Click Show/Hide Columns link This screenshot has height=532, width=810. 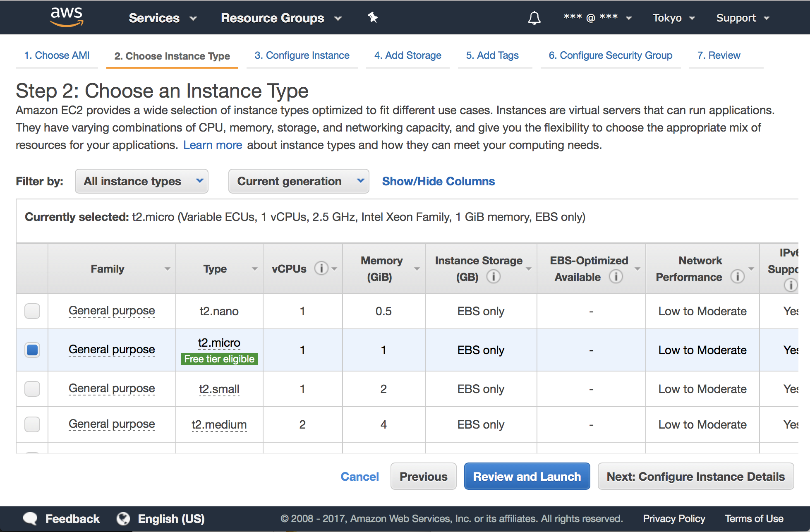(x=439, y=181)
